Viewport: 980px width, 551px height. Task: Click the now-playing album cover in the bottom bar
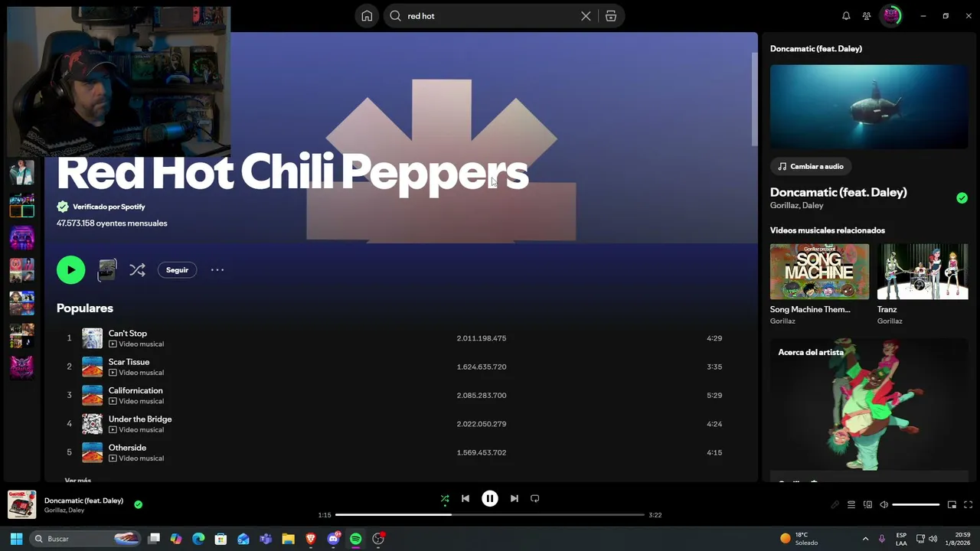click(x=22, y=504)
